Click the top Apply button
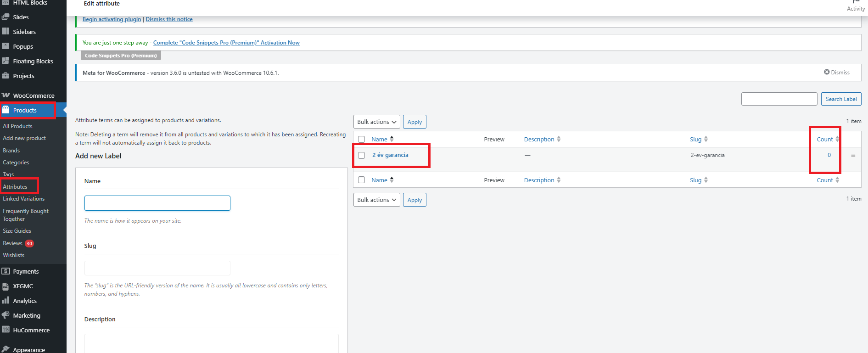 414,122
